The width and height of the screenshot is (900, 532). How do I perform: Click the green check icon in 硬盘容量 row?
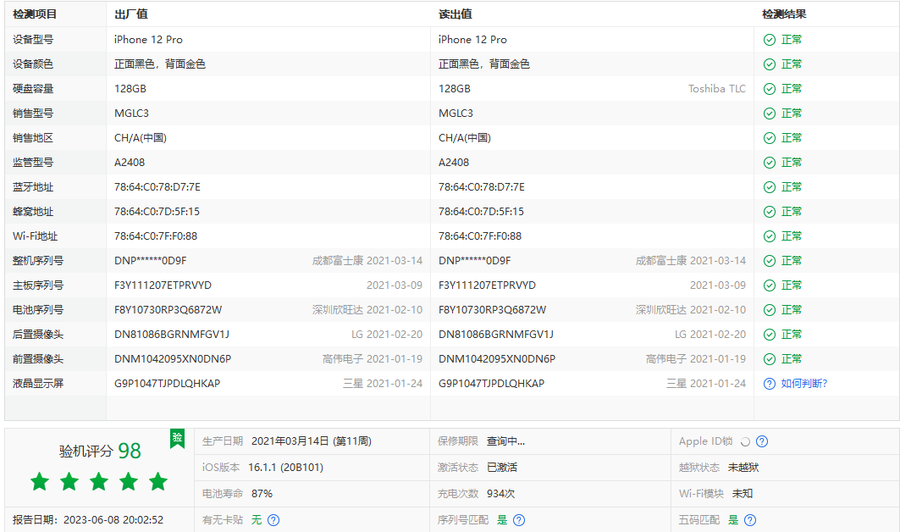coord(769,89)
